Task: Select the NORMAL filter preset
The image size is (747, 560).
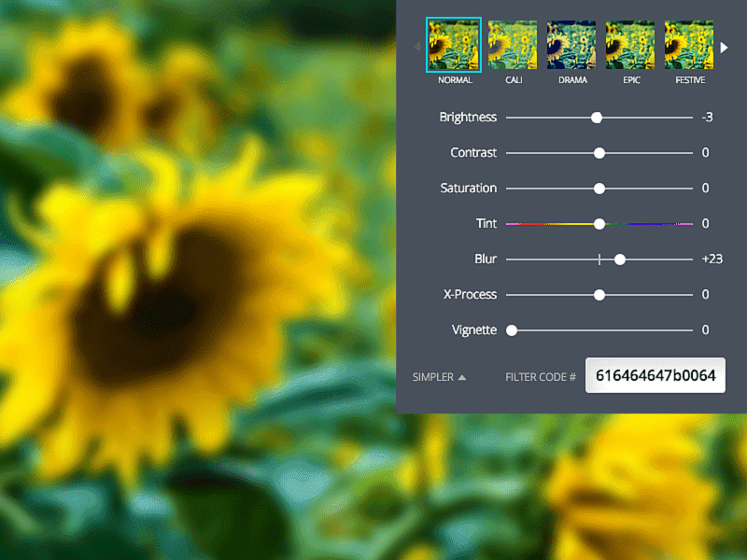Action: point(454,45)
